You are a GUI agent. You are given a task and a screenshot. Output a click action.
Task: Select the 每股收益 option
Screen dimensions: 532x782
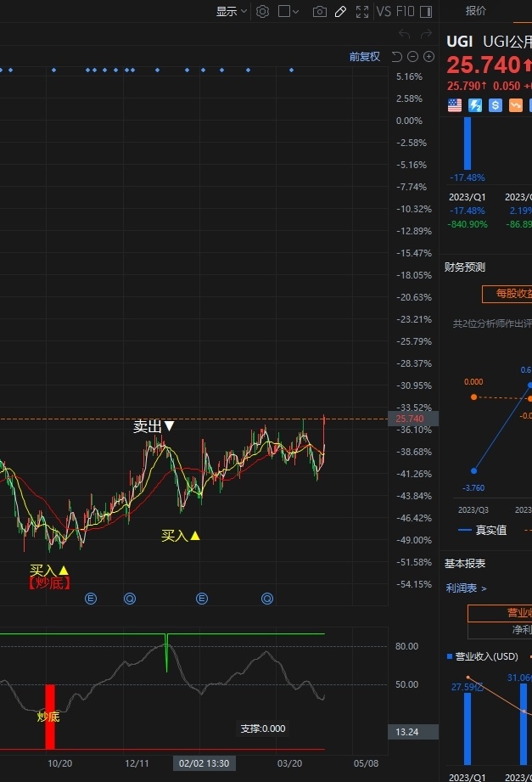[x=507, y=294]
